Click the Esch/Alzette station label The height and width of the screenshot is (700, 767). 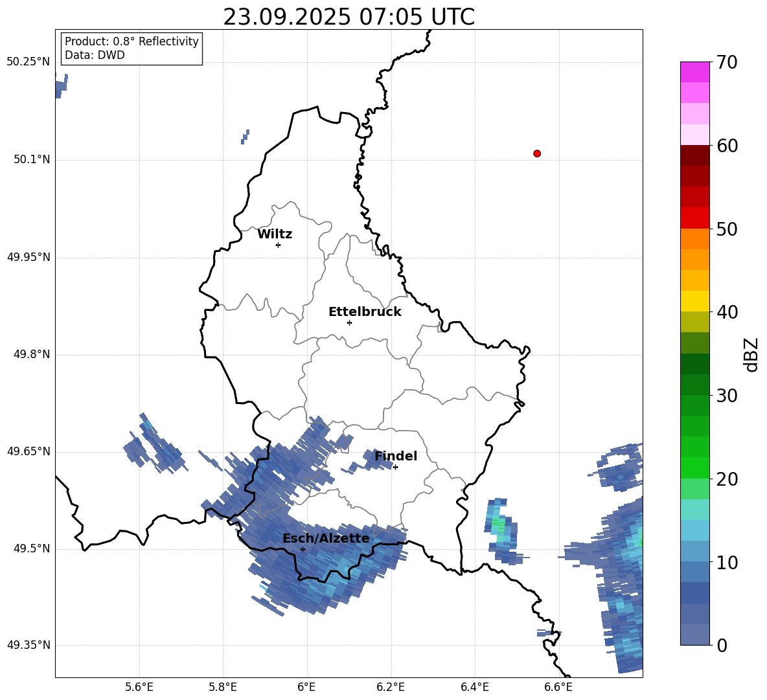(x=326, y=538)
